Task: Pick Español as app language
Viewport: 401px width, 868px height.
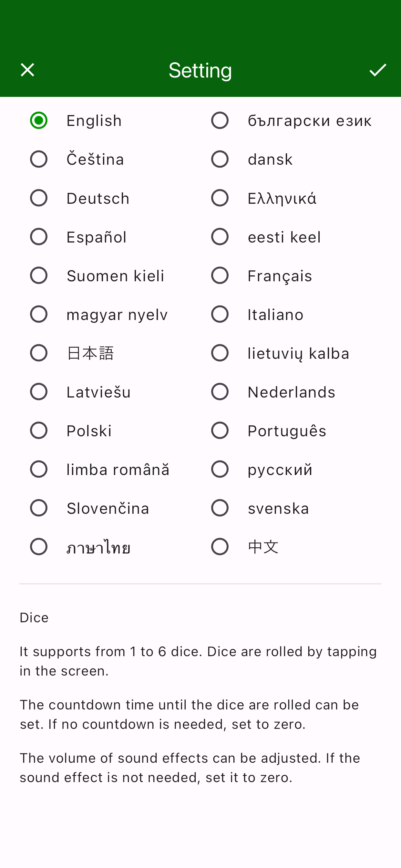Action: point(39,237)
